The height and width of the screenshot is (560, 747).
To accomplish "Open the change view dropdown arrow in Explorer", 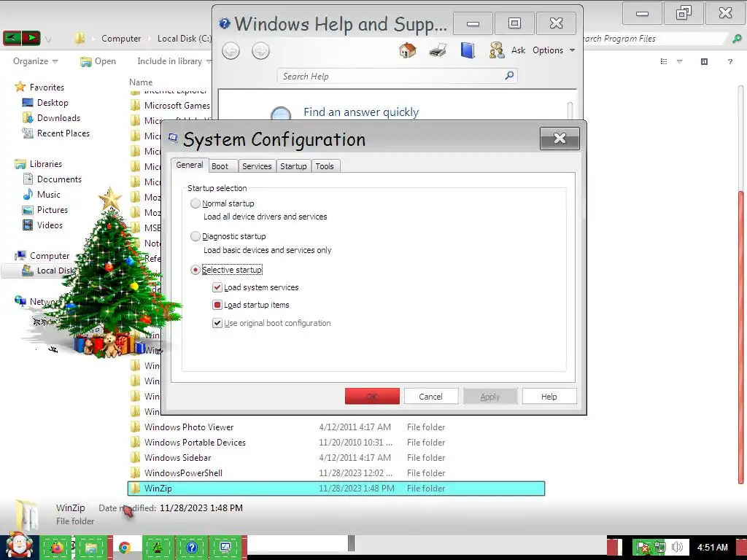I will 680,61.
